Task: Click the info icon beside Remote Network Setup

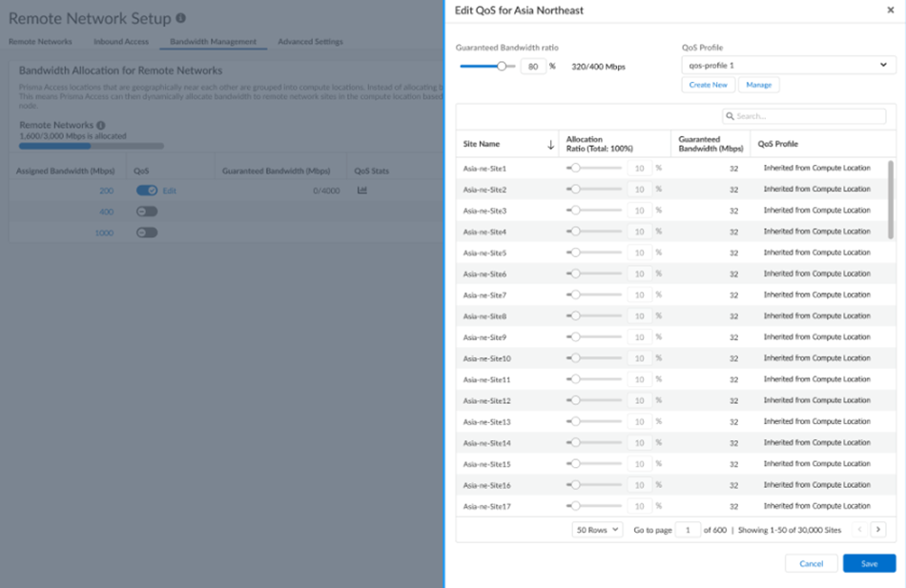Action: coord(181,18)
